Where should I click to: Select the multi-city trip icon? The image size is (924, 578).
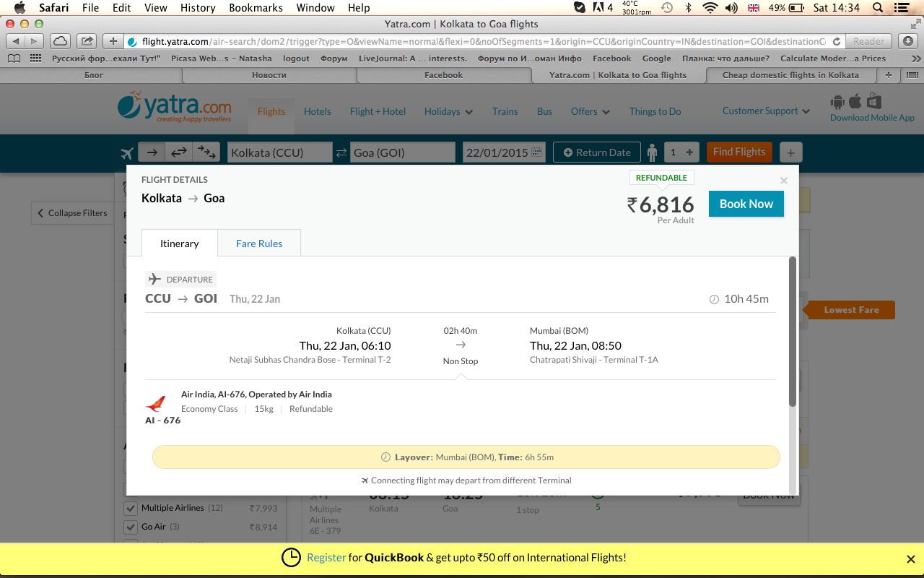coord(206,152)
